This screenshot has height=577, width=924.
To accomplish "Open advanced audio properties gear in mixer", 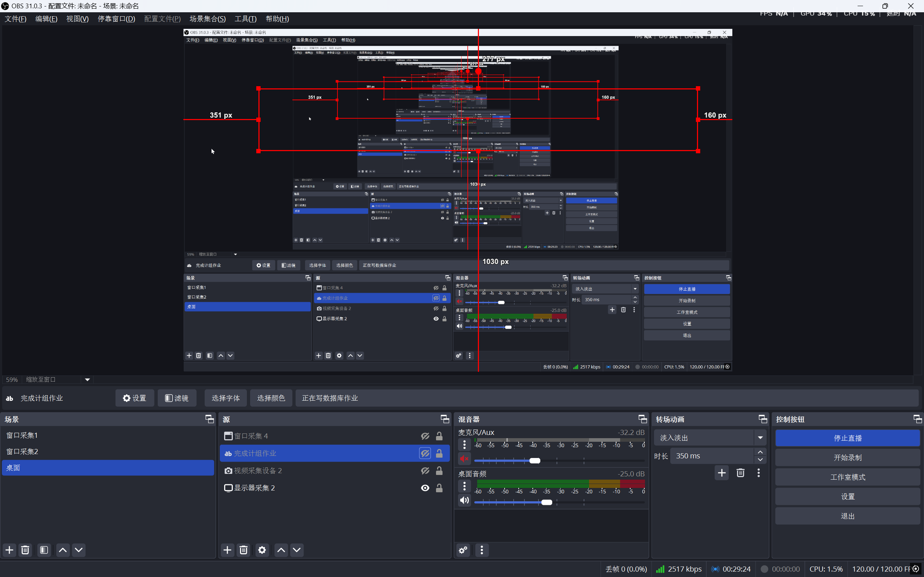I will (463, 550).
